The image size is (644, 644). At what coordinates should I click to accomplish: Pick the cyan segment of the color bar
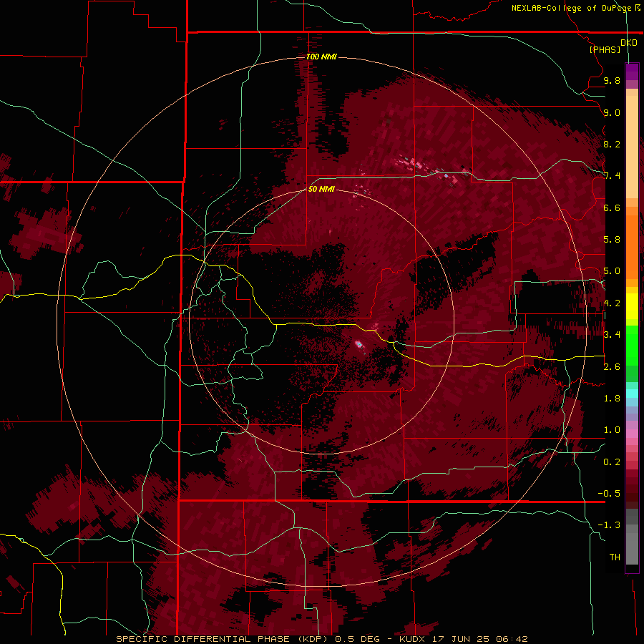point(632,394)
